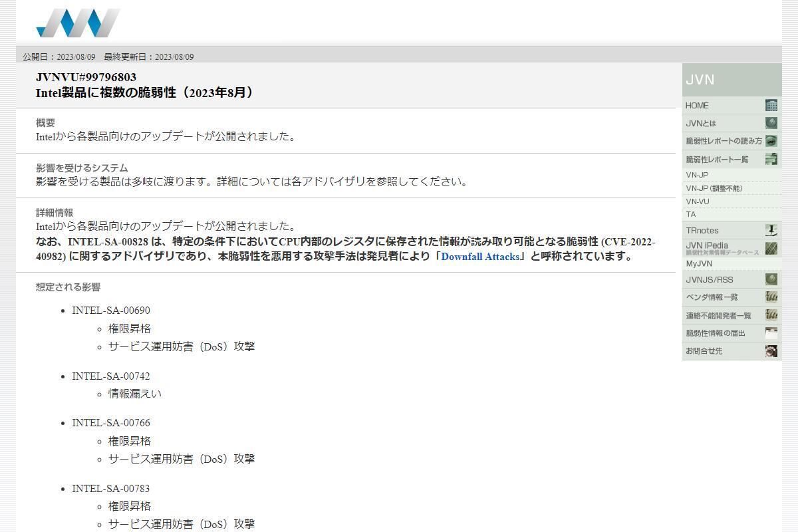Image resolution: width=798 pixels, height=532 pixels.
Task: Click the JVN logo at top
Action: click(x=78, y=23)
